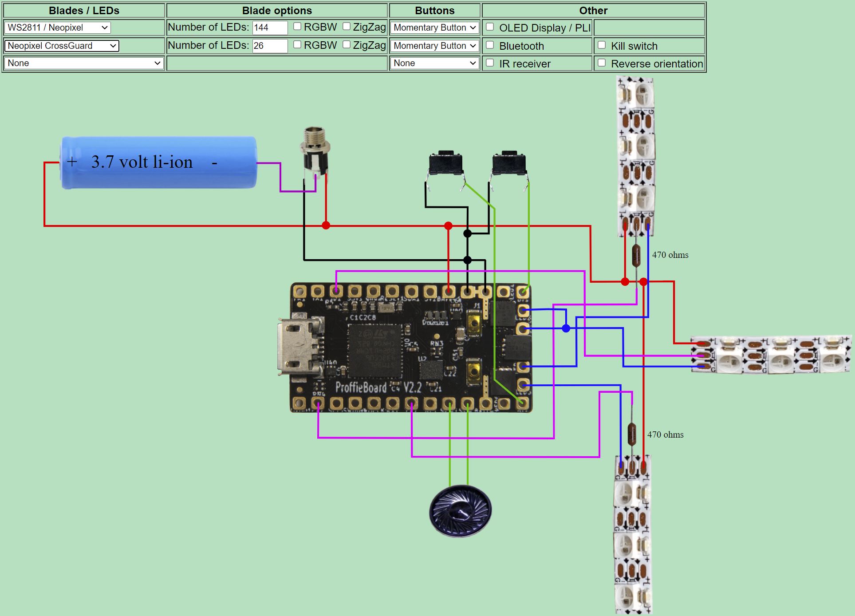
Task: Click the upper 470 ohms resistor
Action: pyautogui.click(x=636, y=255)
